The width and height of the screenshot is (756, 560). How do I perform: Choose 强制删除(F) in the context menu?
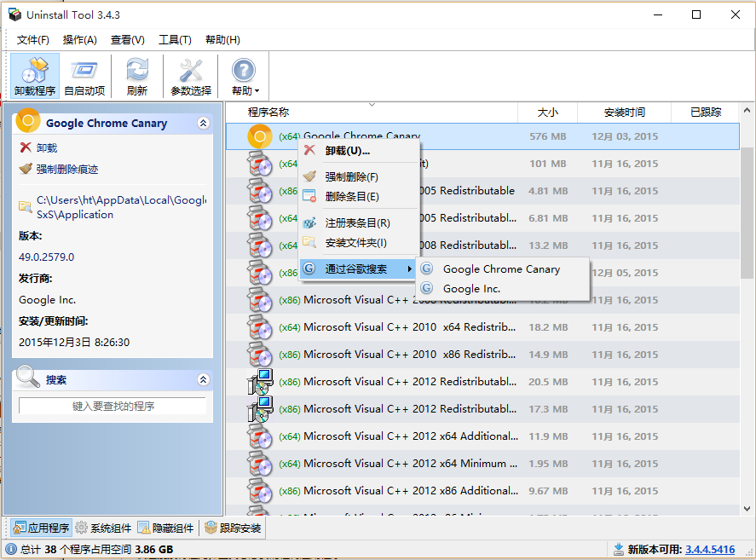351,176
